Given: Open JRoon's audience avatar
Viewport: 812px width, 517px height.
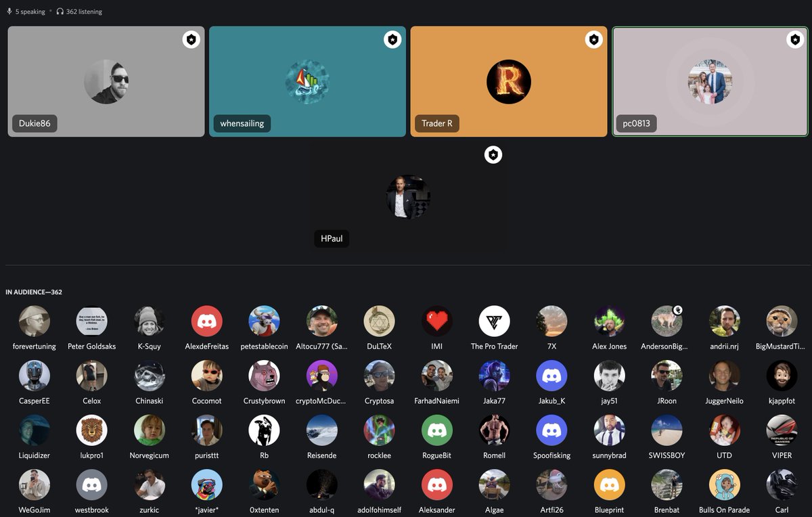Looking at the screenshot, I should click(667, 376).
